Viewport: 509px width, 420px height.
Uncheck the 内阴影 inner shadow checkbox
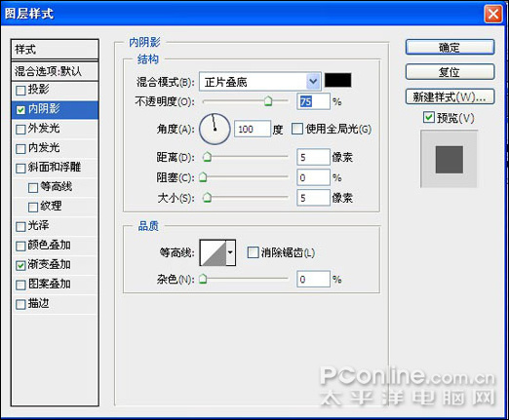[20, 110]
